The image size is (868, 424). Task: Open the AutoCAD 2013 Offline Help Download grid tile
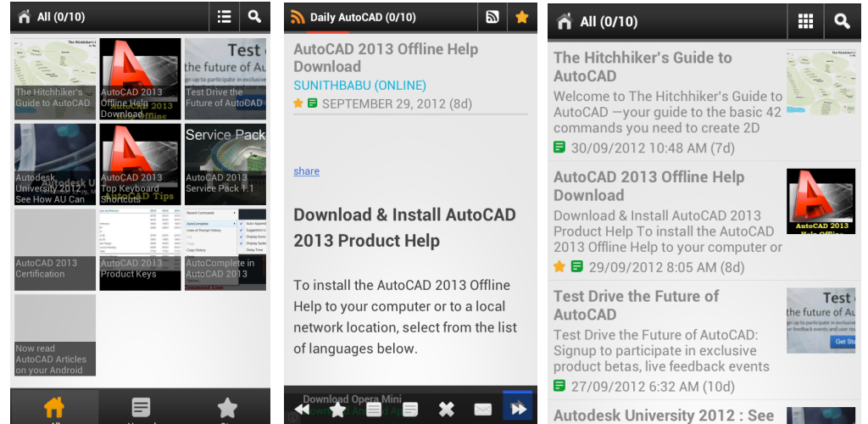pos(140,79)
